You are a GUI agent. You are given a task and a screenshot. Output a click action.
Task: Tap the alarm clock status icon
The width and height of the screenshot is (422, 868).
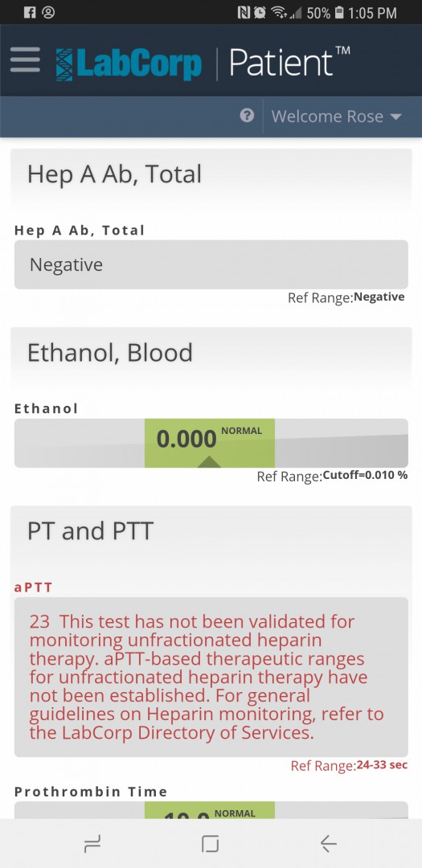pyautogui.click(x=259, y=12)
